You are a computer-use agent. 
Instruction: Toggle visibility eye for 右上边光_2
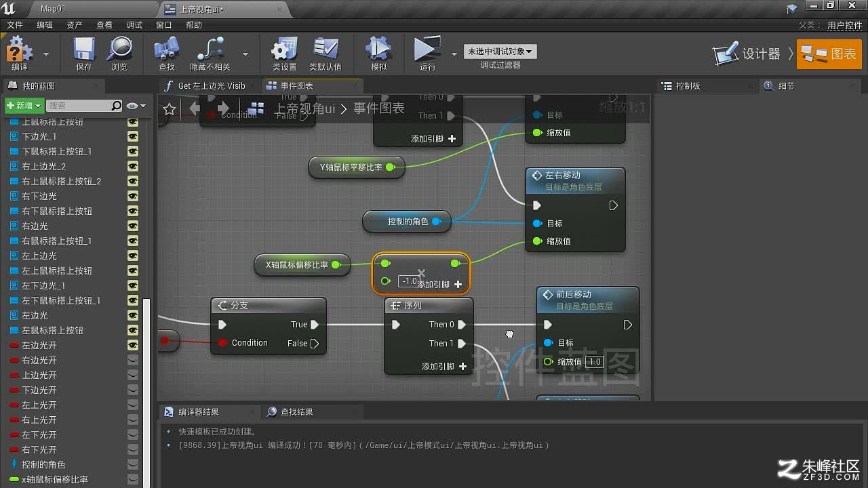click(133, 166)
